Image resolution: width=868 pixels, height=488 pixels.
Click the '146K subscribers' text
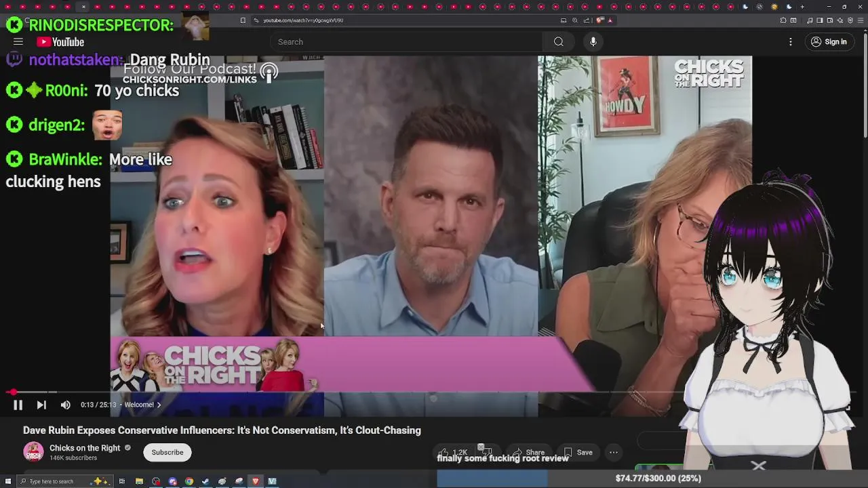pyautogui.click(x=73, y=458)
